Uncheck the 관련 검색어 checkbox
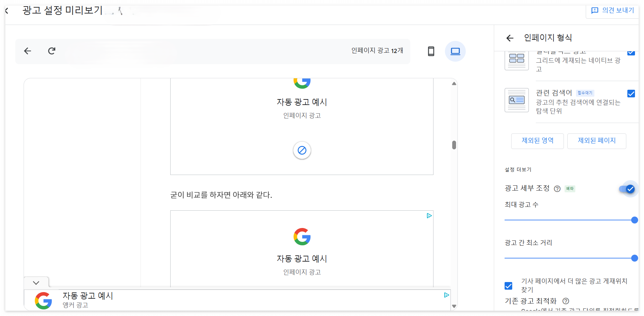 pos(631,94)
